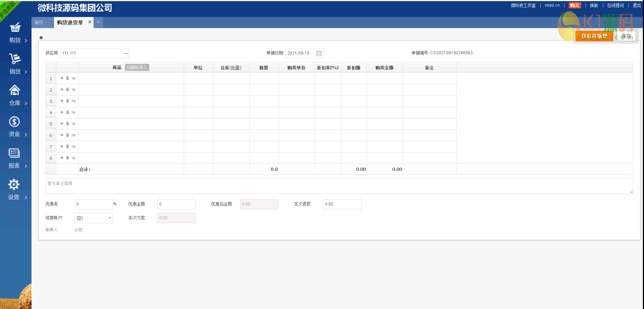The image size is (644, 309).
Task: Click the cart icon in row 5
Action: pos(74,124)
